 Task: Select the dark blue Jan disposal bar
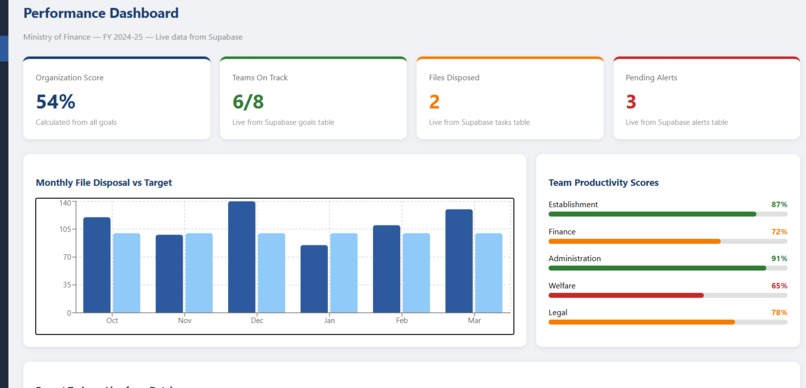click(314, 279)
